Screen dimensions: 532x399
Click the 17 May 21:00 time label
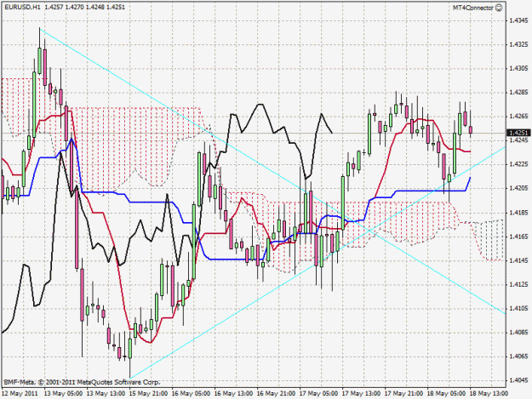403,393
